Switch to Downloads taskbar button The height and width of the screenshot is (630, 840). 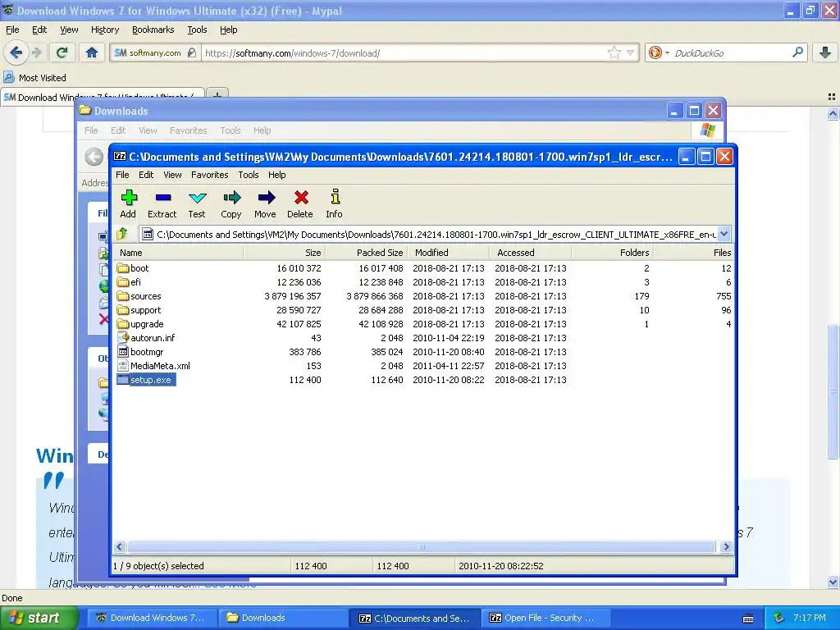point(283,618)
